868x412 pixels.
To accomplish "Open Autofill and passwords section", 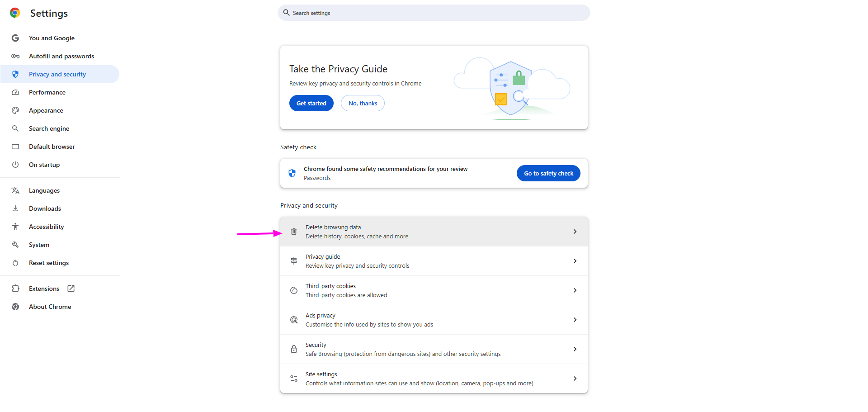I will point(61,56).
